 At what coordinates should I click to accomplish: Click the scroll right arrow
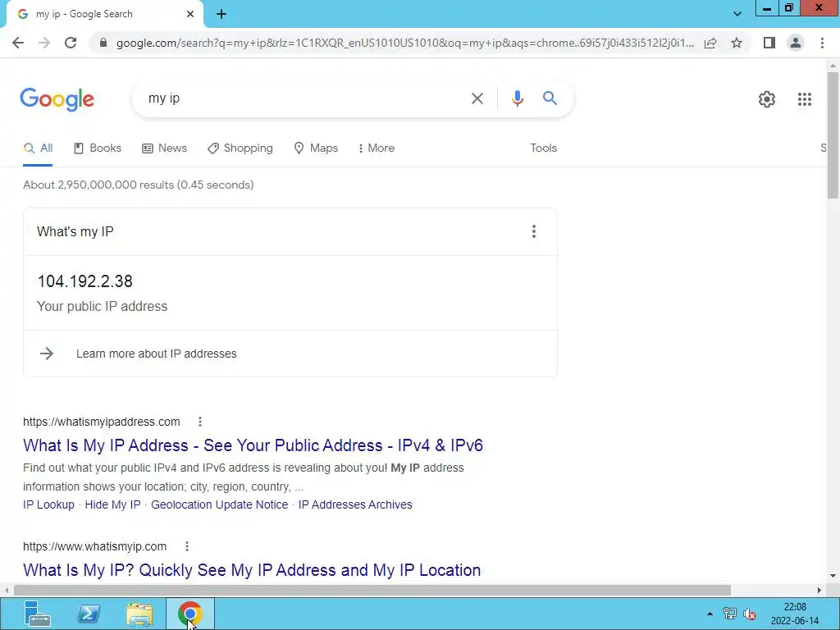tap(819, 590)
